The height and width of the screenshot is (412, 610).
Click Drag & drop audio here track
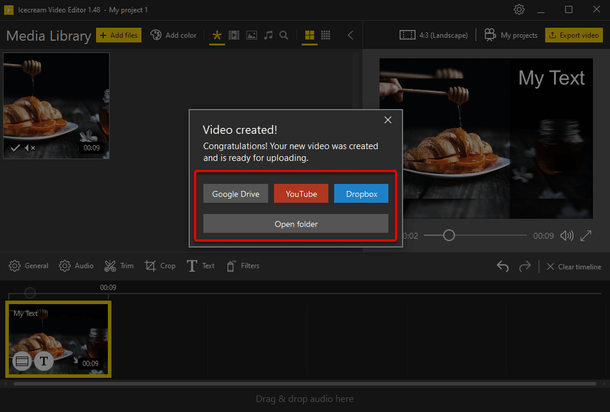[x=305, y=399]
